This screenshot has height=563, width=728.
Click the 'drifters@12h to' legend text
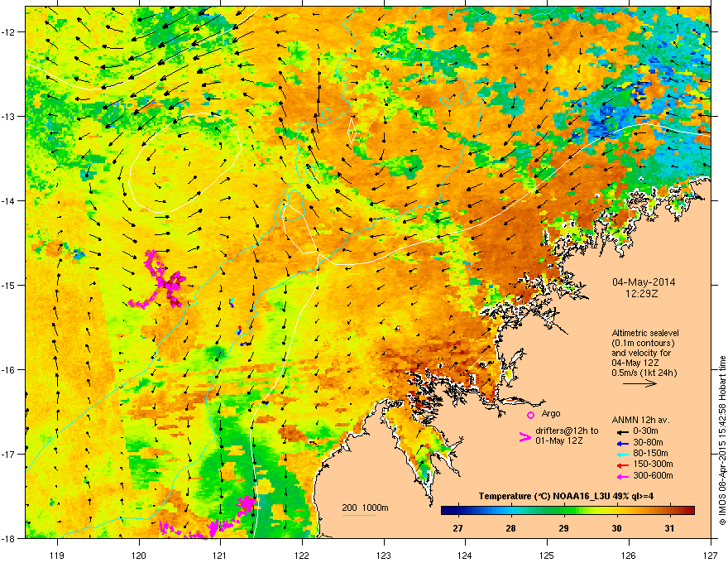pos(567,431)
